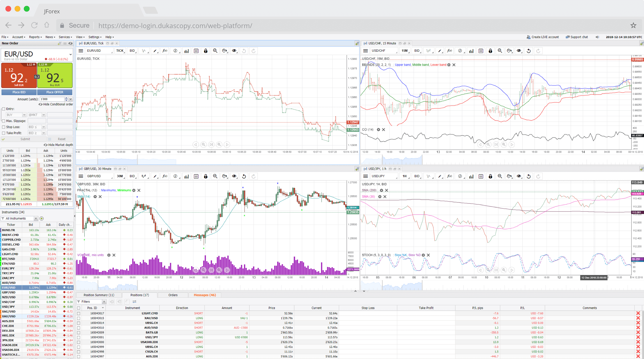Viewport: 644px width, 359px height.
Task: Toggle Hide Conditional order
Action: pyautogui.click(x=56, y=104)
